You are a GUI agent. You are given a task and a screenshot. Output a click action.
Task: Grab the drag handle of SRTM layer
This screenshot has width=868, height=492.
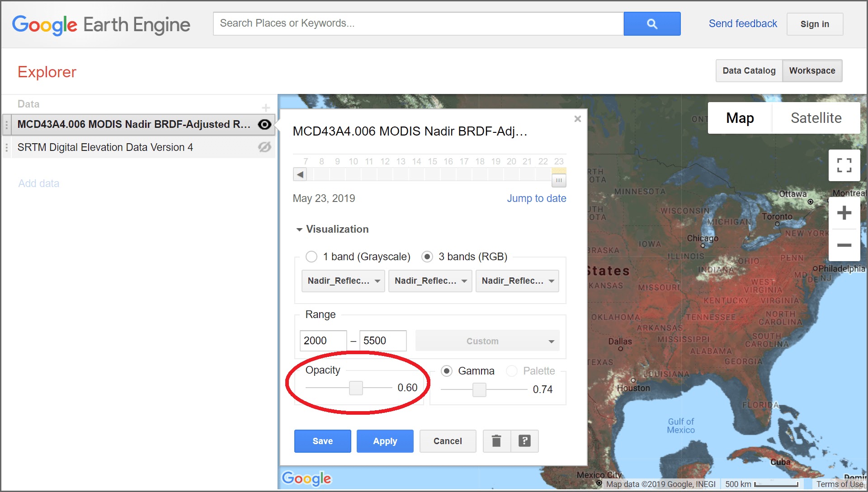click(6, 148)
